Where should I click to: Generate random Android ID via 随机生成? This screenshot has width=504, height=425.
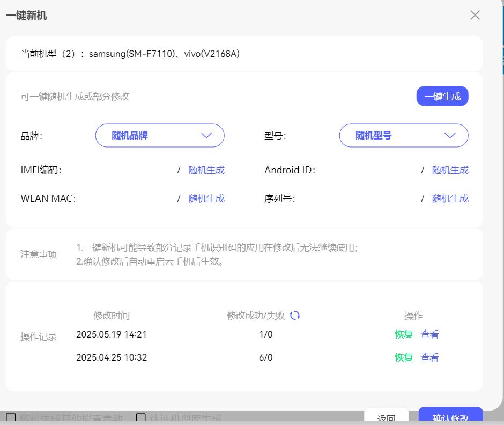click(450, 170)
